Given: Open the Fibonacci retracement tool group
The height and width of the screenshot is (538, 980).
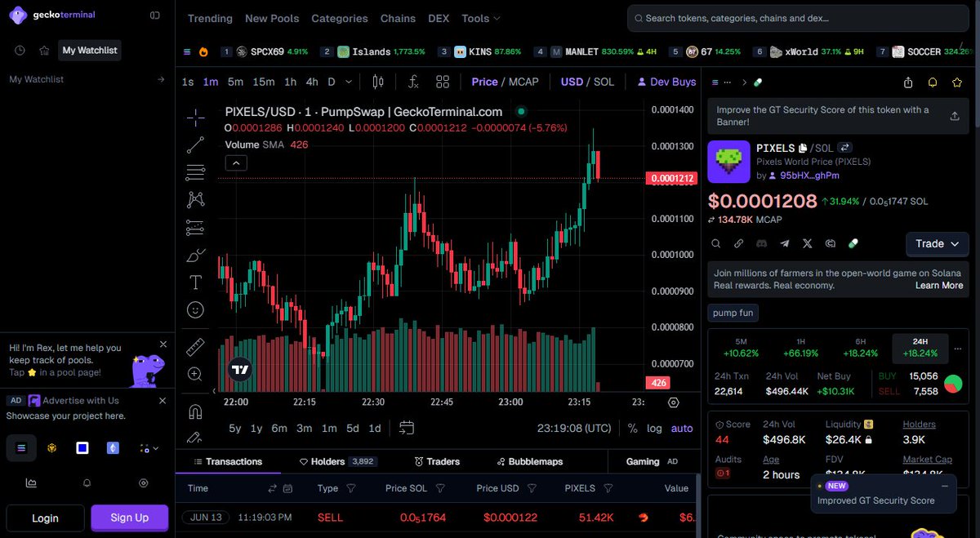Looking at the screenshot, I should pyautogui.click(x=195, y=172).
